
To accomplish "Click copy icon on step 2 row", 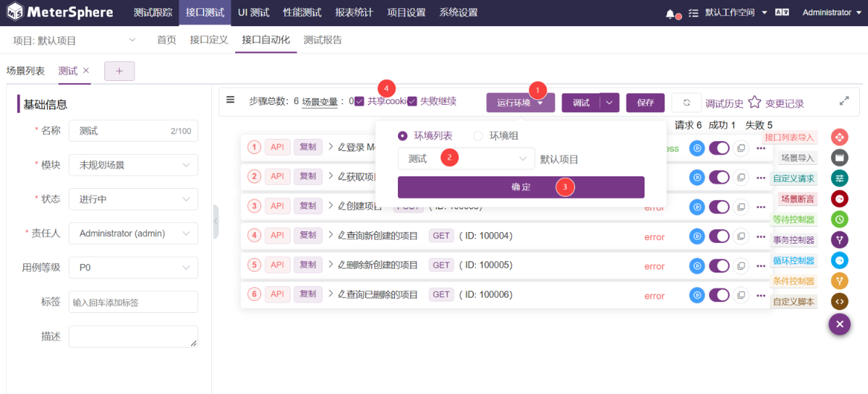I will (x=741, y=177).
